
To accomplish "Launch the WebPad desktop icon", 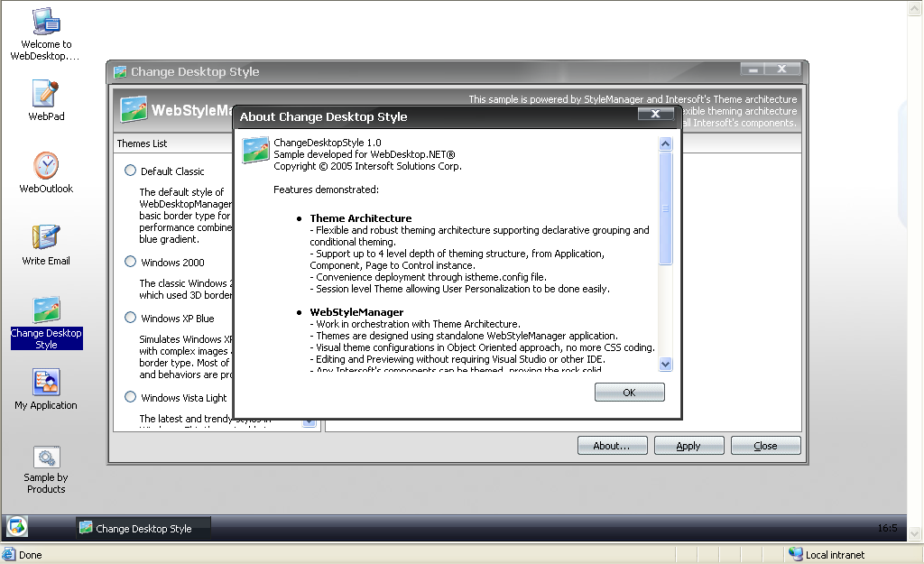I will [46, 94].
